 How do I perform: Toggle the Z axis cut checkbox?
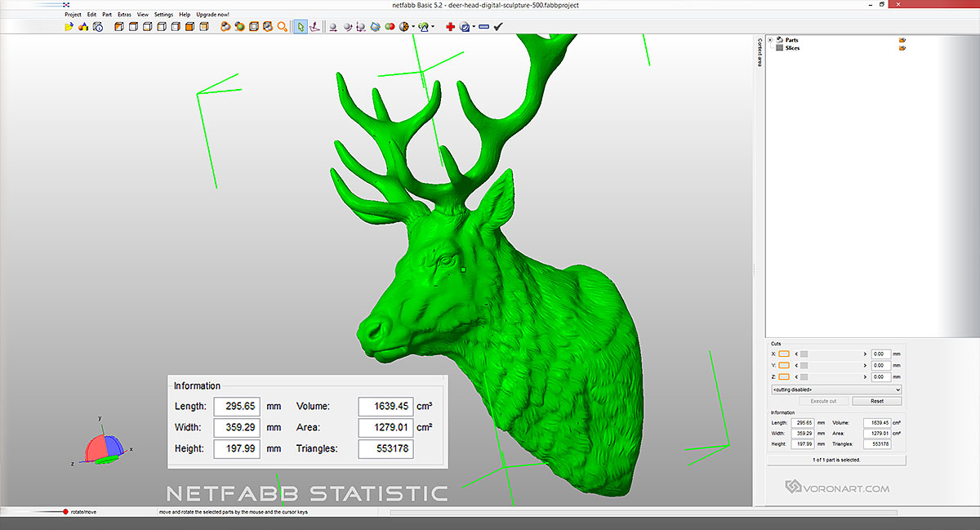pos(783,377)
